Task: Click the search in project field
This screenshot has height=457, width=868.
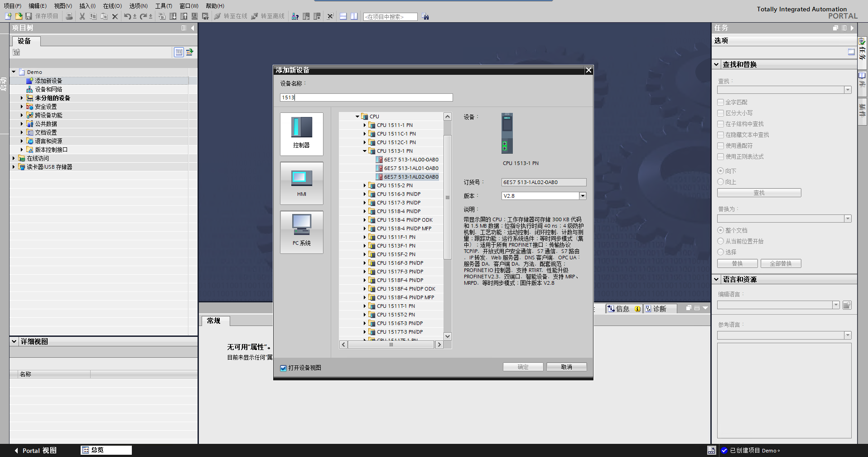Action: pyautogui.click(x=391, y=17)
